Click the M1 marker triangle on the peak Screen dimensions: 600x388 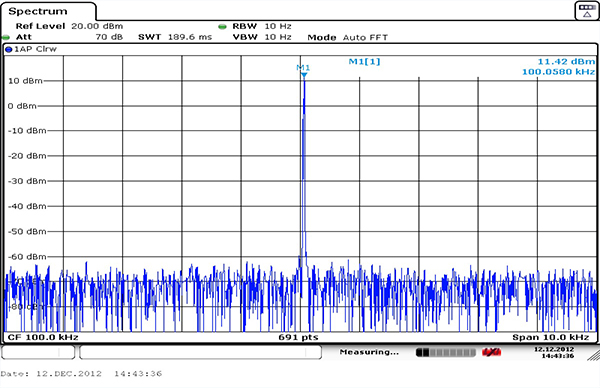[x=304, y=75]
